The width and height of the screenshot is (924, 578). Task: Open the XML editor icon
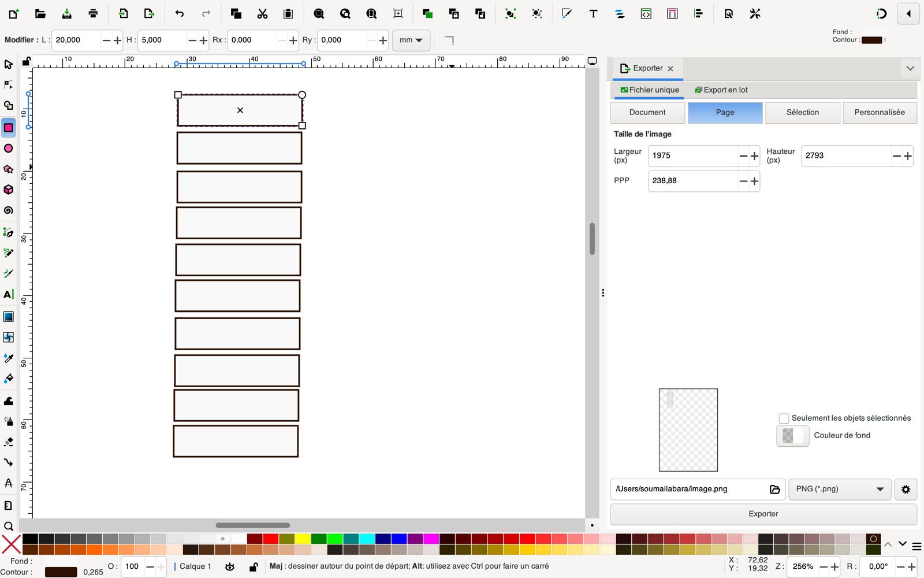[646, 13]
